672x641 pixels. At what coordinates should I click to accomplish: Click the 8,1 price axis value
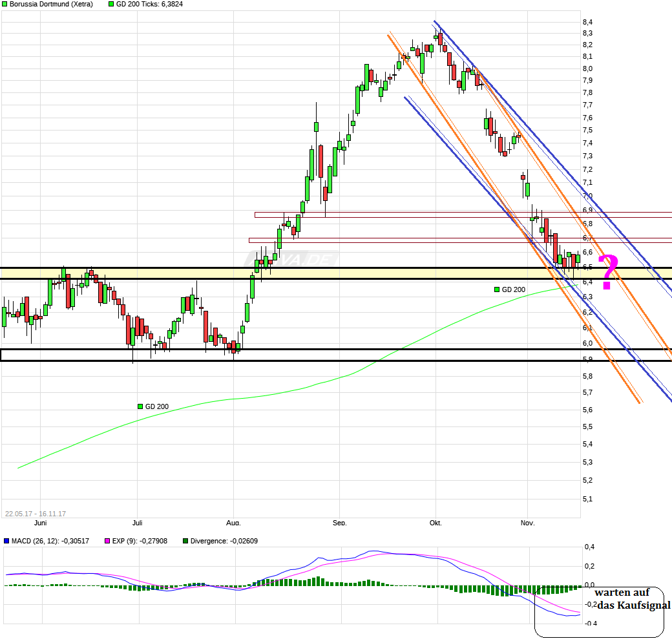(x=587, y=57)
